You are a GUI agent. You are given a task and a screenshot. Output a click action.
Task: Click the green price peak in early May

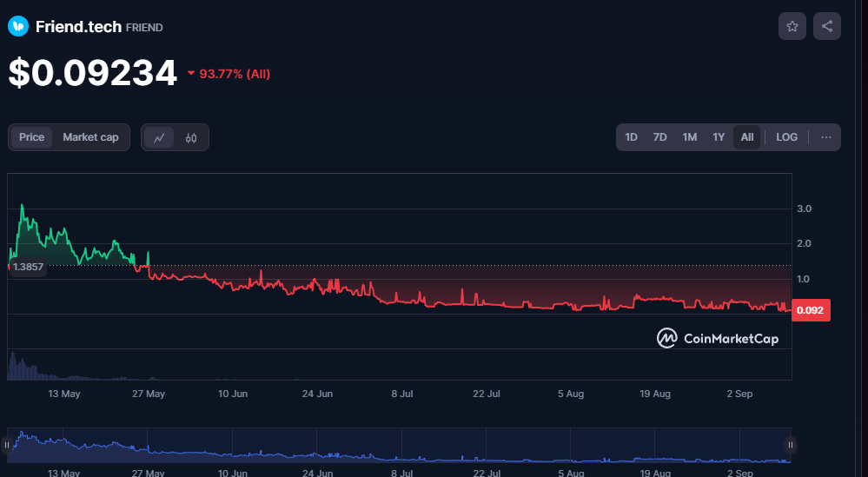click(22, 206)
